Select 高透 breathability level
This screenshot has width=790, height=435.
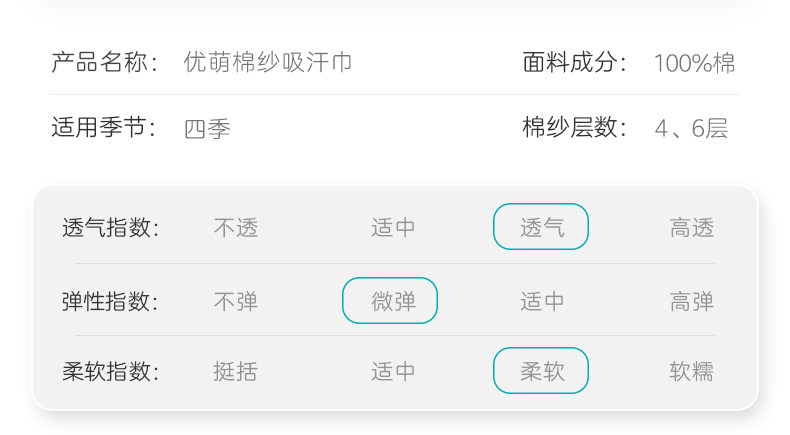tap(692, 228)
